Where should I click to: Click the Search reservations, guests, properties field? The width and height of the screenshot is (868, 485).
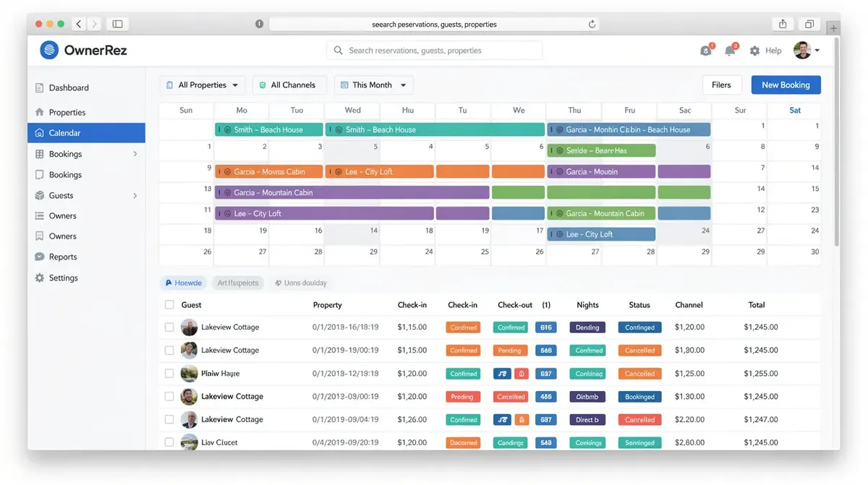click(434, 51)
